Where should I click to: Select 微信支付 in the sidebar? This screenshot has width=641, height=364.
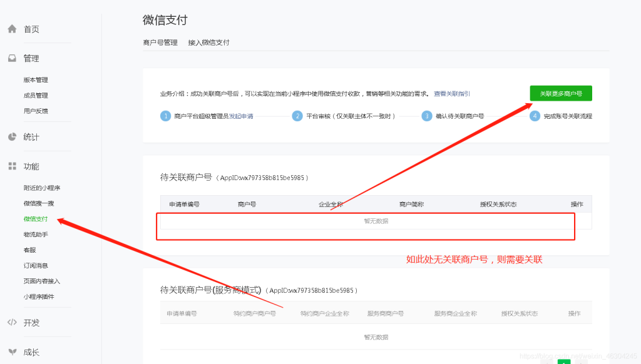[x=36, y=219]
